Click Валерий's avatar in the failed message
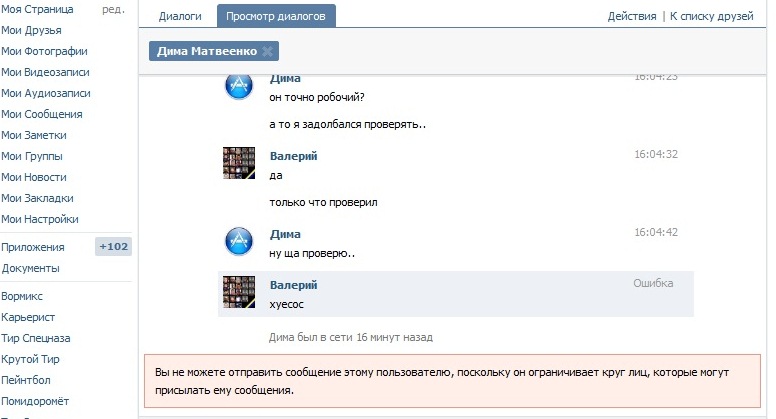This screenshot has width=776, height=419. [x=239, y=291]
